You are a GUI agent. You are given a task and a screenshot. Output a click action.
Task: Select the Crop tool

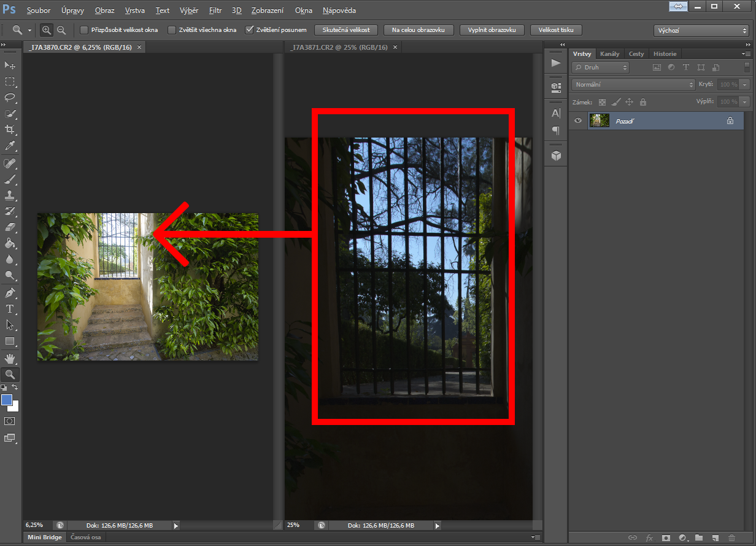tap(10, 130)
